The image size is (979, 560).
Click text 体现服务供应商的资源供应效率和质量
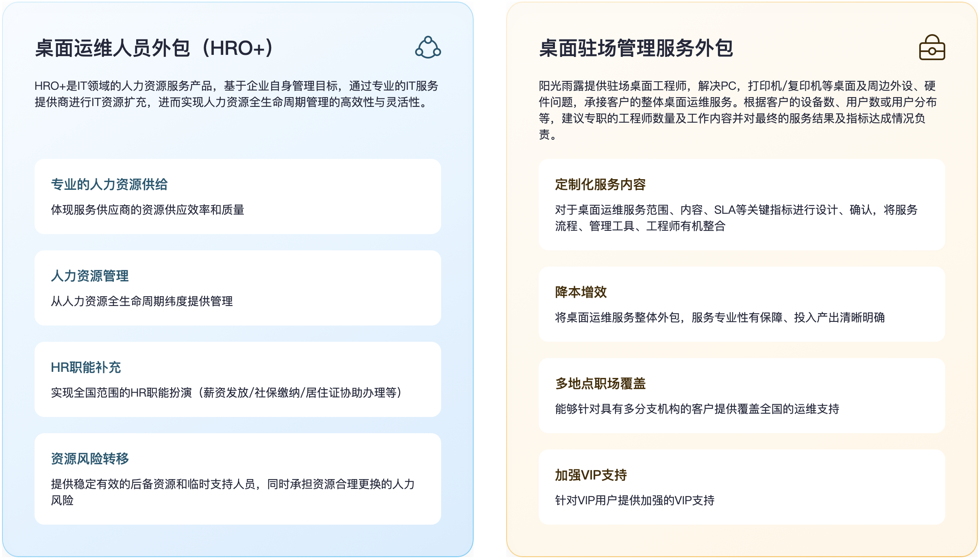147,210
